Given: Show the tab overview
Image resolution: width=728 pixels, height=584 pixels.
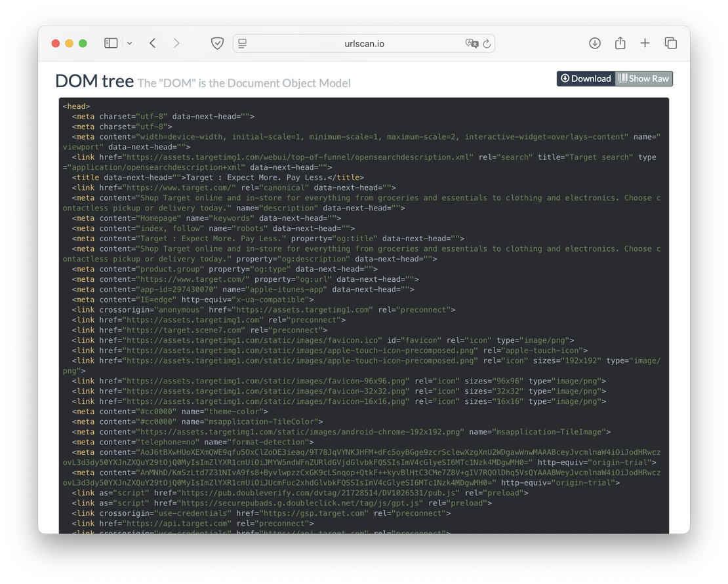Looking at the screenshot, I should click(x=670, y=43).
